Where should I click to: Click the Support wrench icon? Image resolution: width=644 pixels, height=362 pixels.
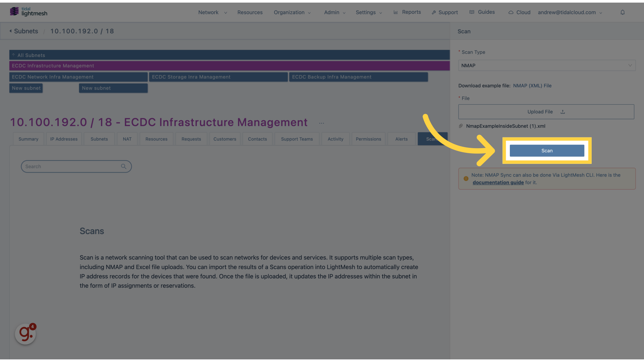point(434,12)
